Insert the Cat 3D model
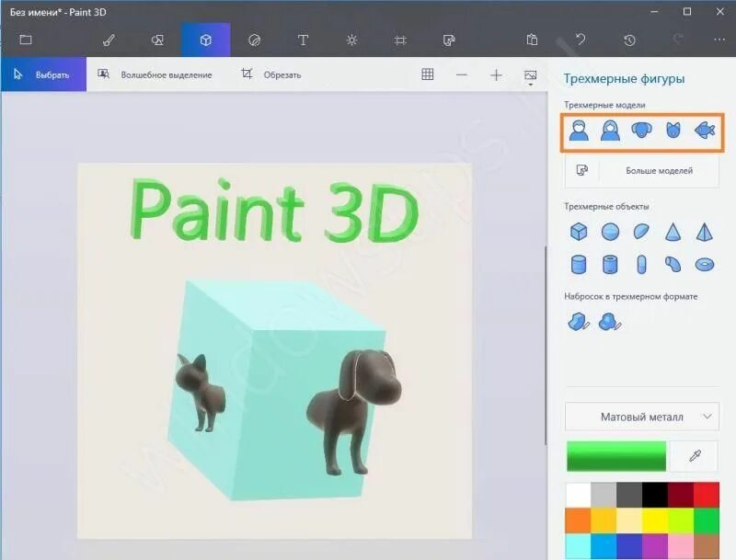Screen dimensions: 736x560 coord(673,130)
